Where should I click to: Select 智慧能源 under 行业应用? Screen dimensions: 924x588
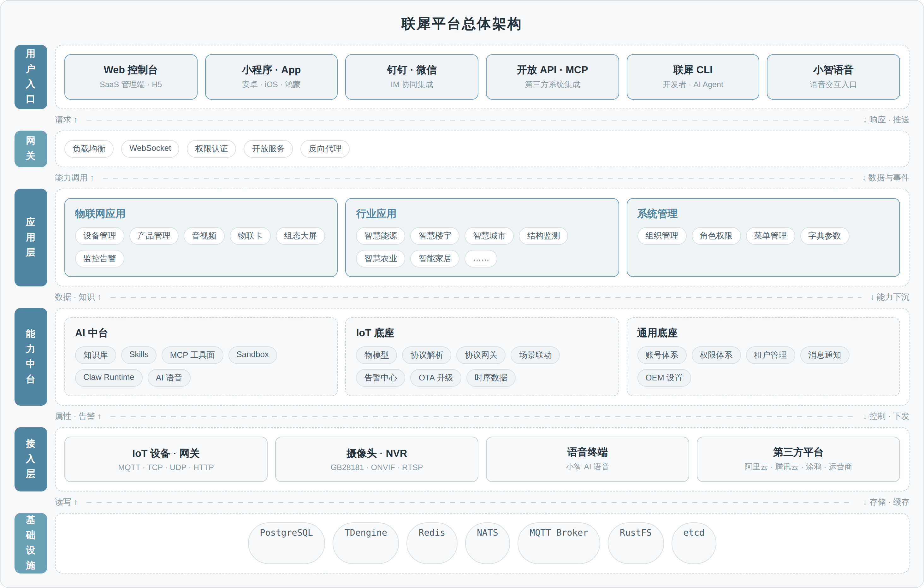click(x=381, y=236)
